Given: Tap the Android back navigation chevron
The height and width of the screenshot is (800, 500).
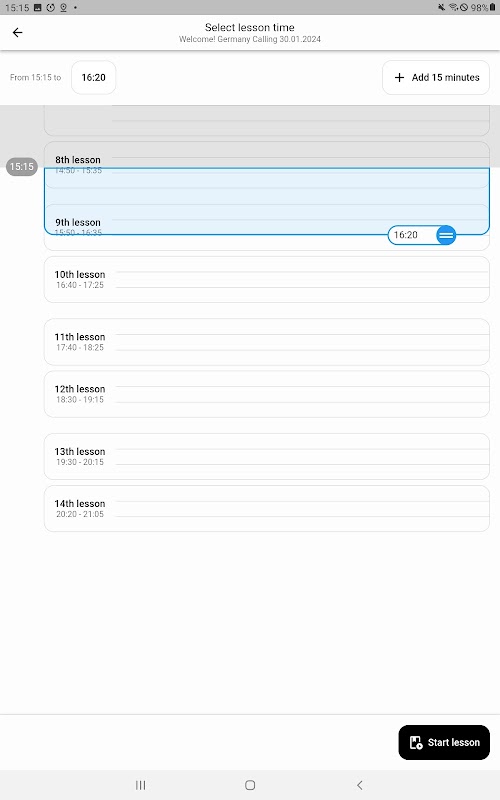Looking at the screenshot, I should (x=360, y=785).
